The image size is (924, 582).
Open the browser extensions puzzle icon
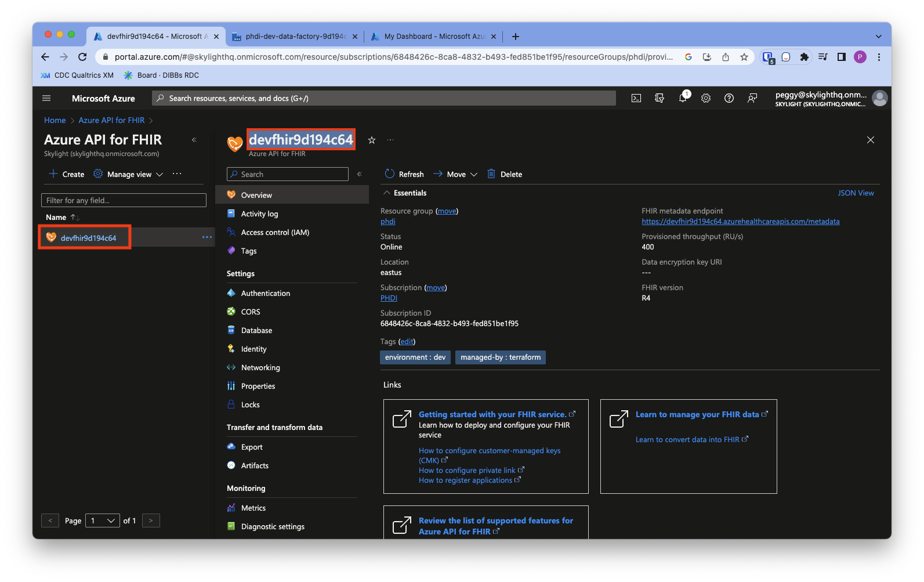804,57
